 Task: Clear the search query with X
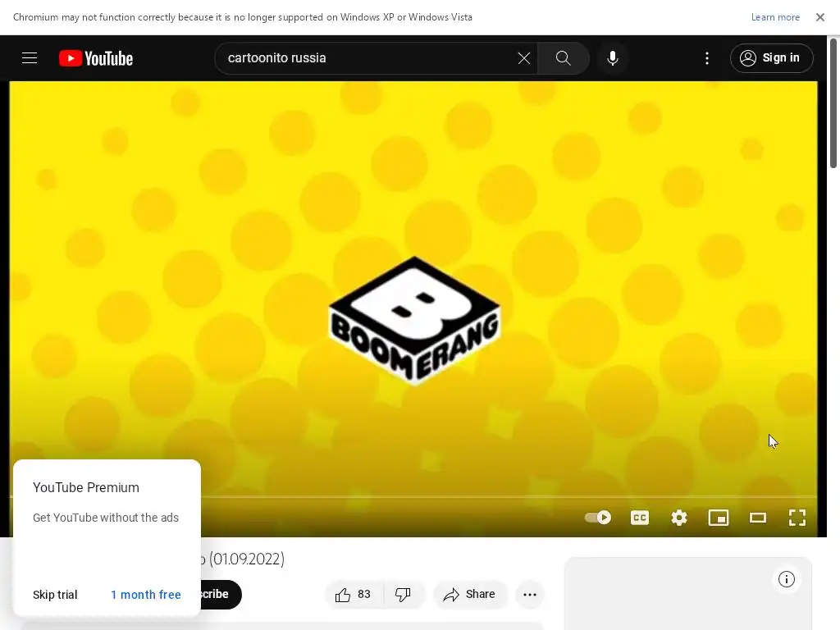click(524, 58)
